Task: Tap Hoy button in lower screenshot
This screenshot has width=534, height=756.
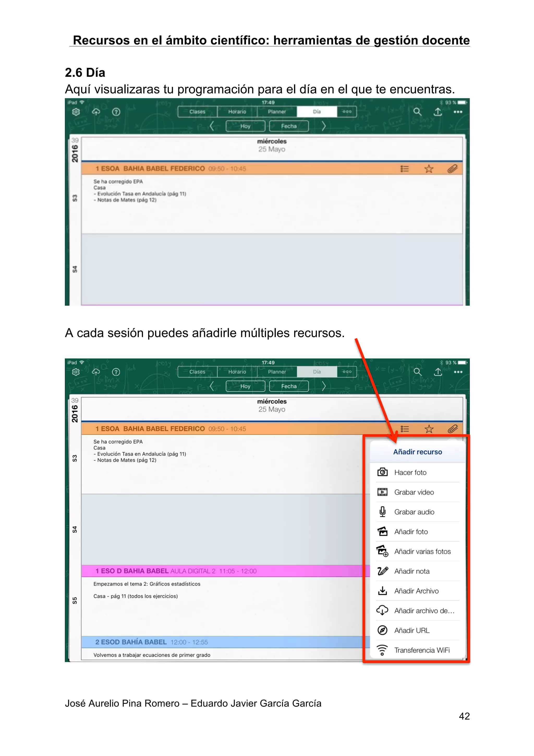Action: coord(245,386)
